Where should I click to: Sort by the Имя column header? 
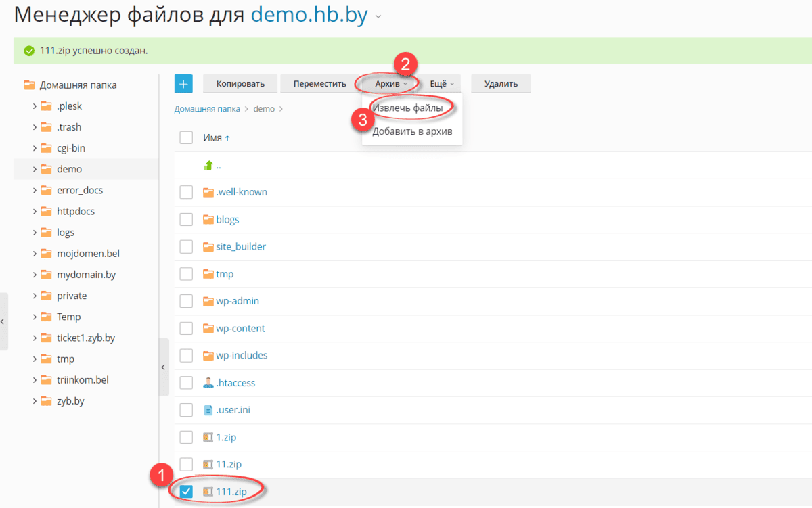click(x=212, y=138)
